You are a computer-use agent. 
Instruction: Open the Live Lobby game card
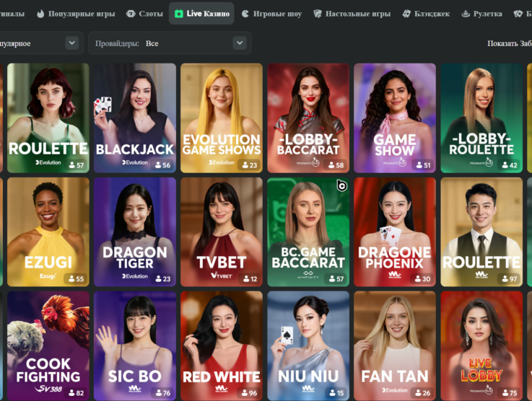[x=481, y=345]
